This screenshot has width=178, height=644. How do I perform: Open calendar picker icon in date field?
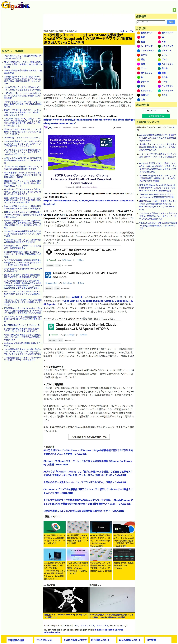pyautogui.click(x=168, y=111)
